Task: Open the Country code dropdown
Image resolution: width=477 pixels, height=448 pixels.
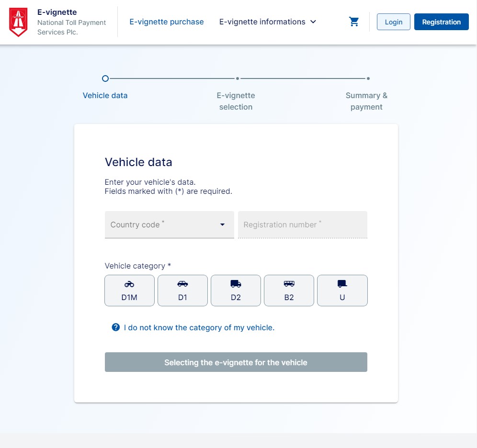Action: pos(163,224)
